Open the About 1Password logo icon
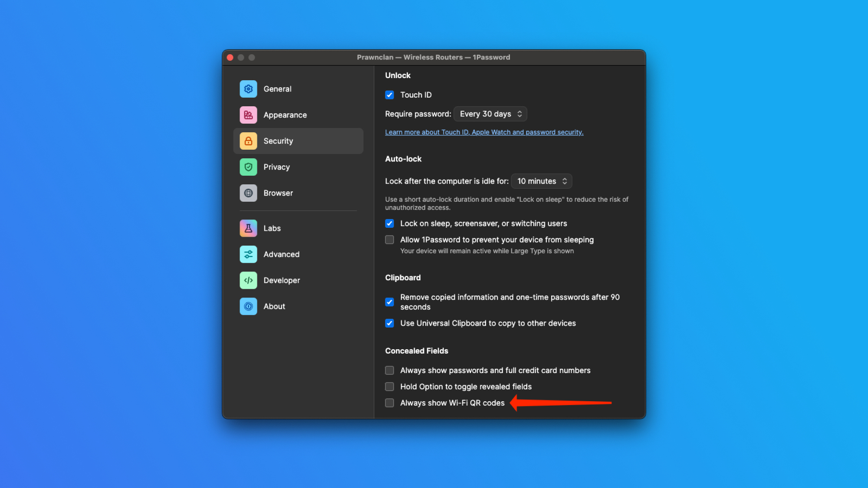This screenshot has width=868, height=488. pos(248,306)
